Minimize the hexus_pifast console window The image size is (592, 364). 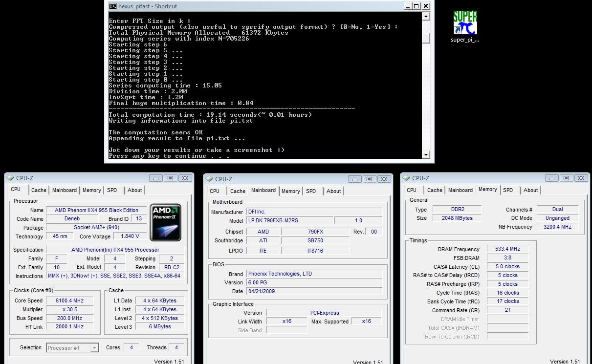click(x=407, y=6)
